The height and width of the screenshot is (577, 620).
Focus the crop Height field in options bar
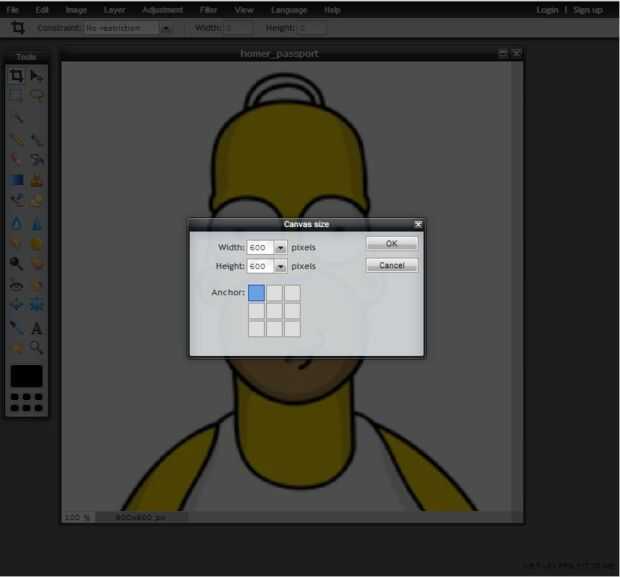(x=312, y=28)
